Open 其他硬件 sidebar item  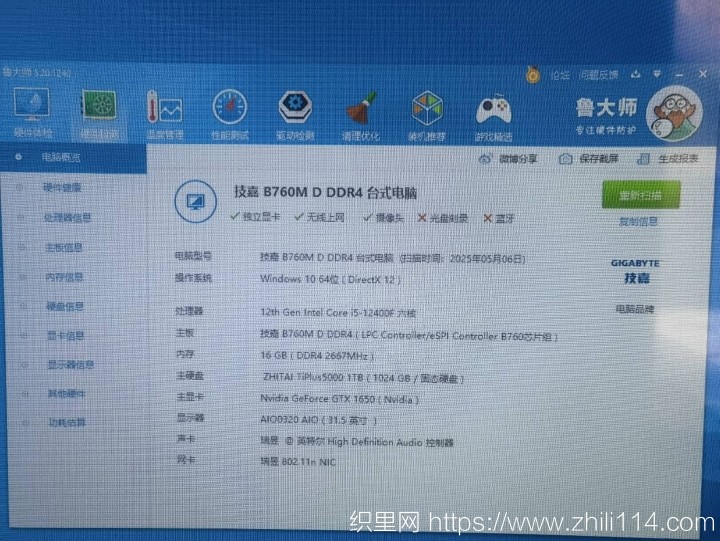(67, 394)
